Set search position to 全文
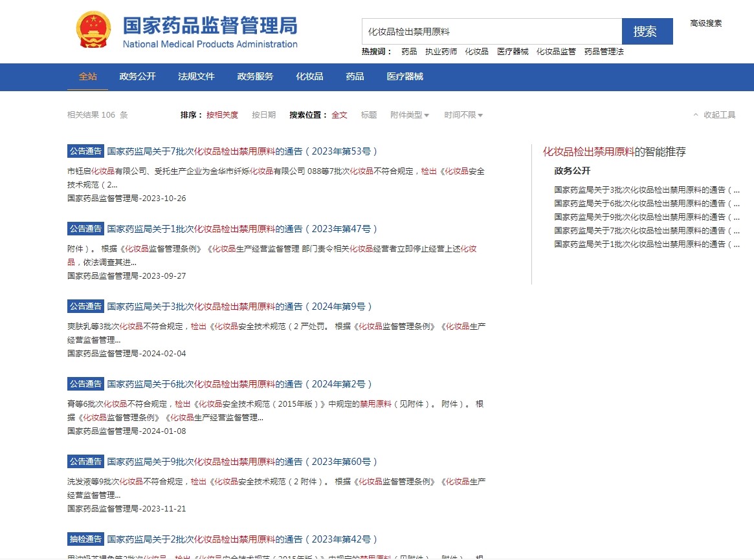754x560 pixels. 339,115
